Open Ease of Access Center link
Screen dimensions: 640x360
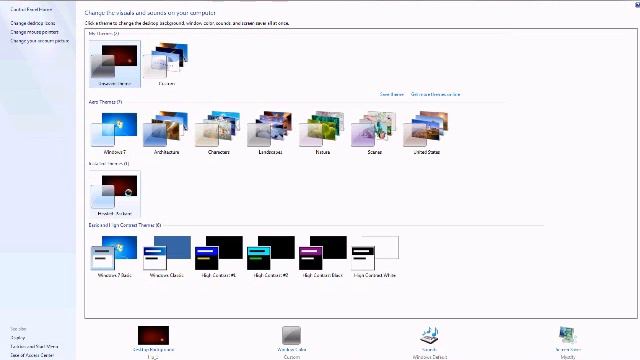[32, 356]
